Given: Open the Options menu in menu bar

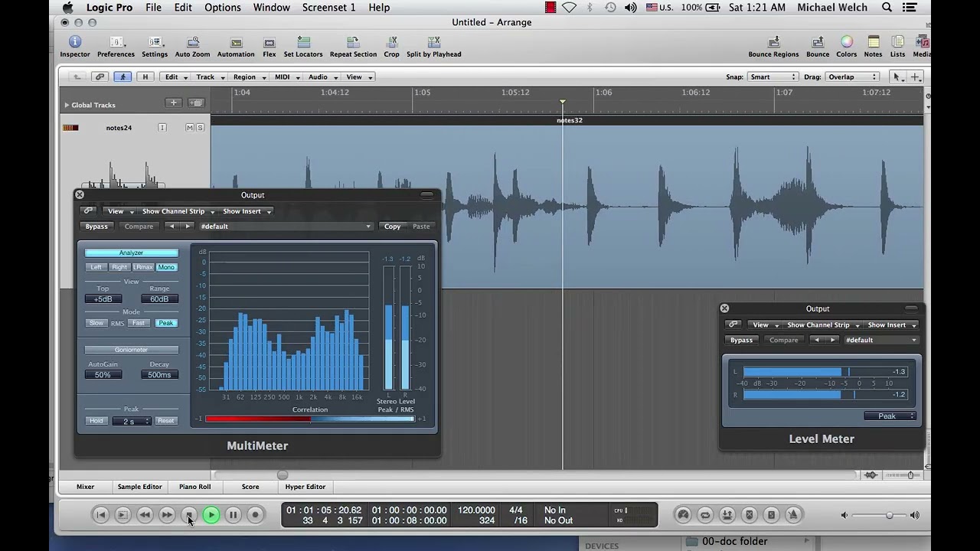Looking at the screenshot, I should (x=223, y=8).
